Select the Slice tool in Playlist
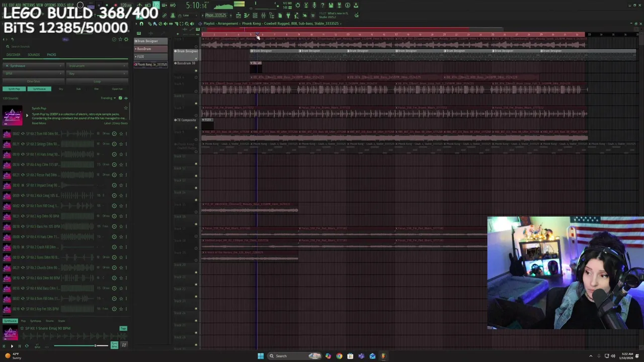 point(176,24)
